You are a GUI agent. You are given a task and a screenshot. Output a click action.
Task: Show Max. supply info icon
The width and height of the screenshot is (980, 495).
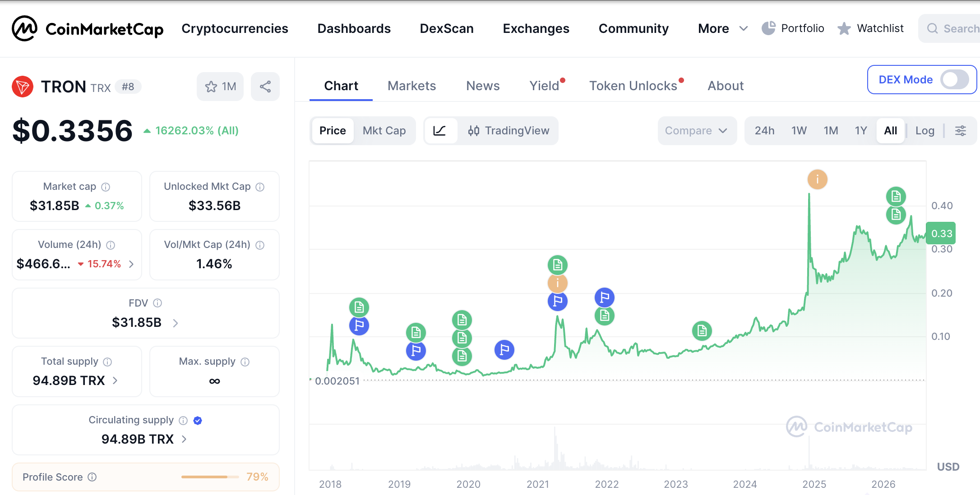pos(245,362)
